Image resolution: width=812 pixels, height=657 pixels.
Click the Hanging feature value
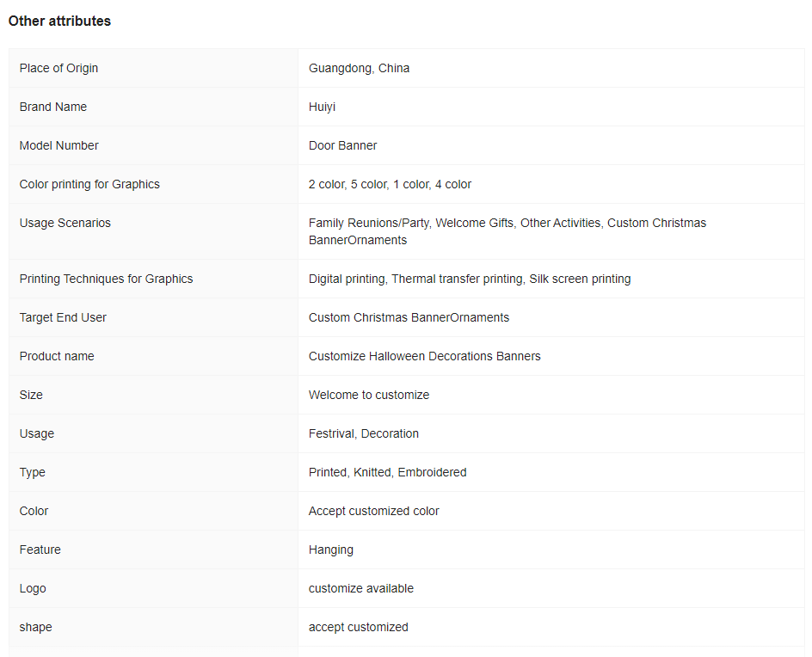click(x=331, y=550)
